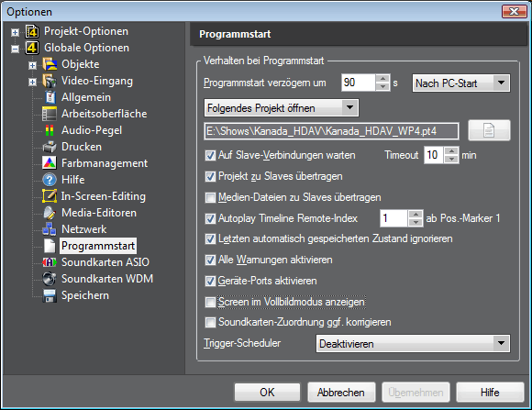Click the Abbrechen button
Image resolution: width=532 pixels, height=410 pixels.
[341, 393]
